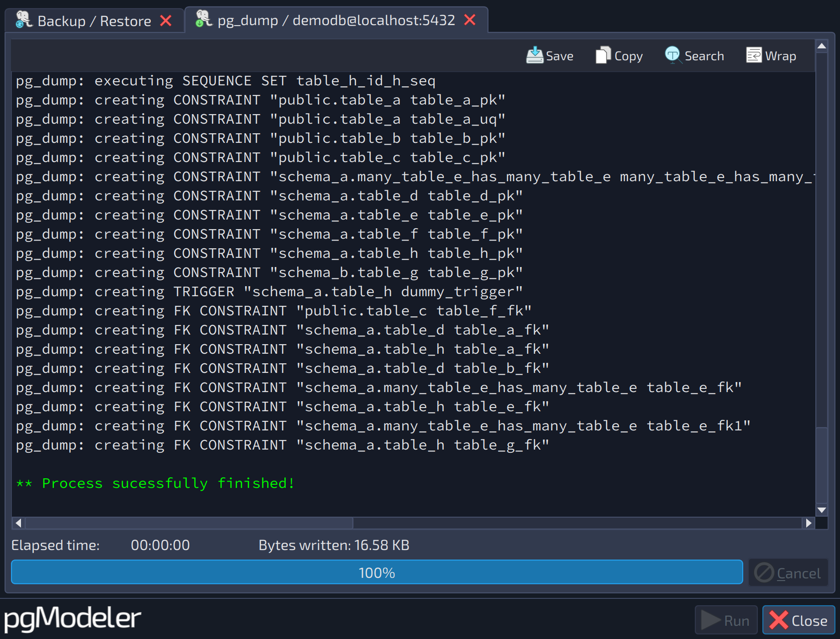Click the 'executing SEQUENCE SET table_h_id_h_seq' line

coord(226,81)
